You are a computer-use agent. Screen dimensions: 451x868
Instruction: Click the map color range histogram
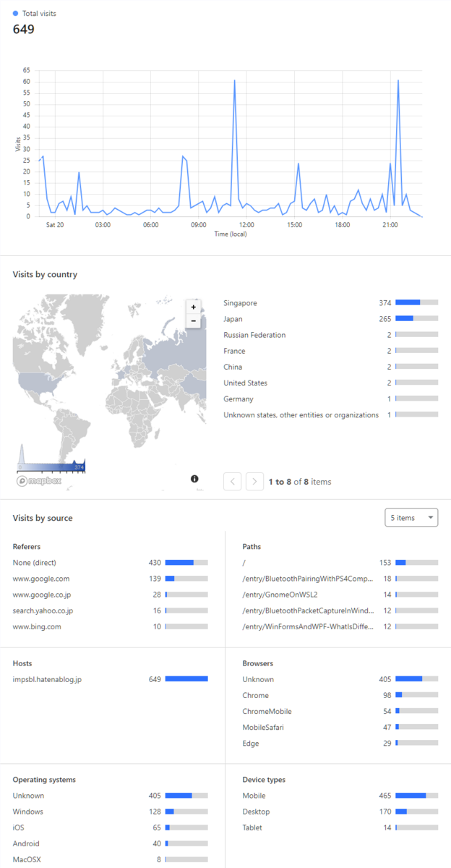coord(51,458)
